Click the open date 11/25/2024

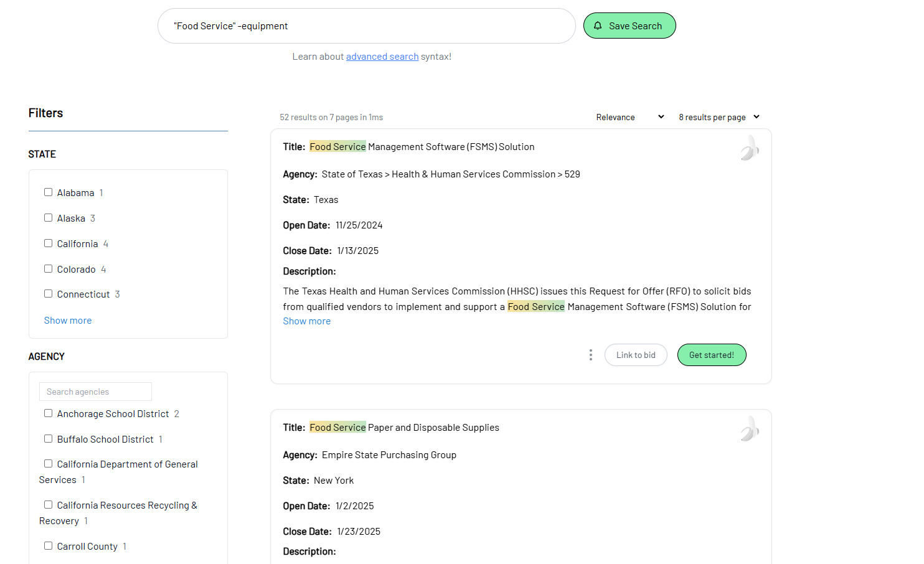tap(359, 225)
